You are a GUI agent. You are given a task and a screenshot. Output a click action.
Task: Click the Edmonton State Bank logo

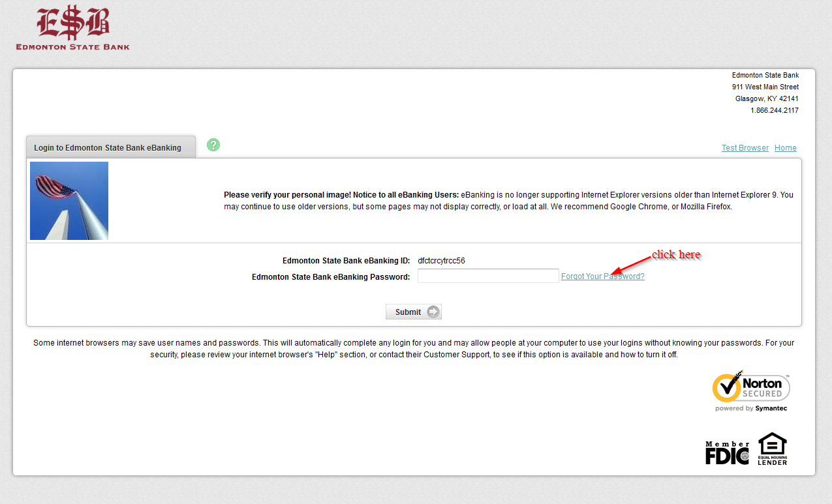pos(73,28)
